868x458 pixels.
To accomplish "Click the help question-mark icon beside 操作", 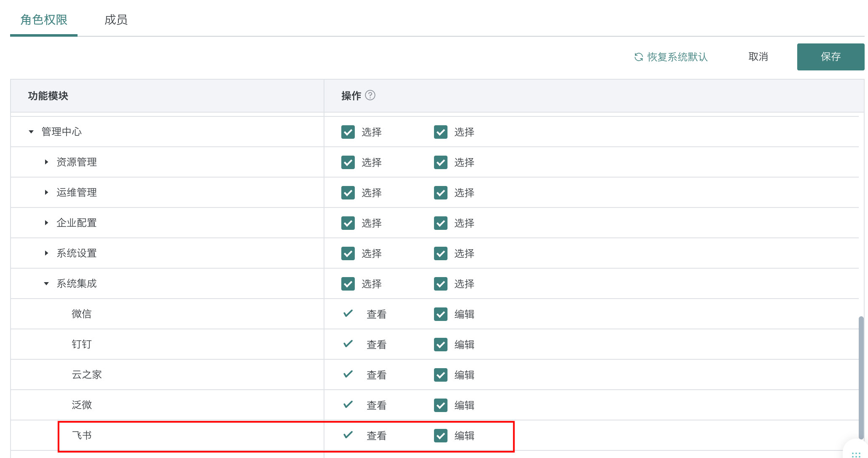I will [370, 95].
